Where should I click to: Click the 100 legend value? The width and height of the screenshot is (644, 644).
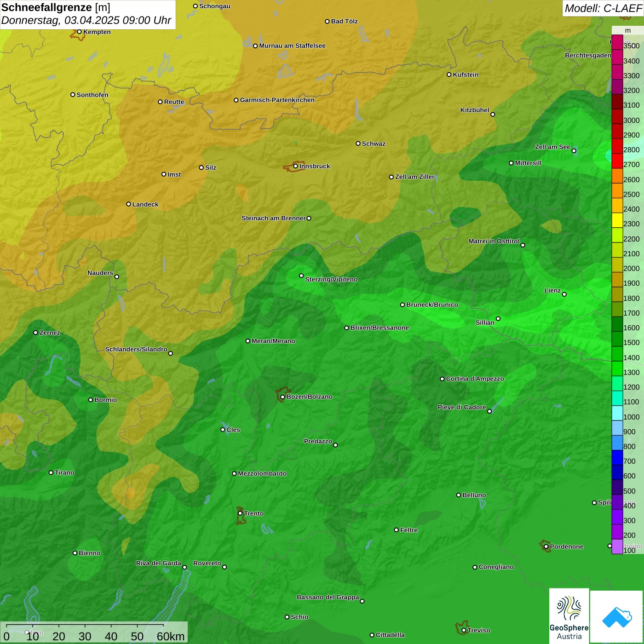pyautogui.click(x=630, y=551)
